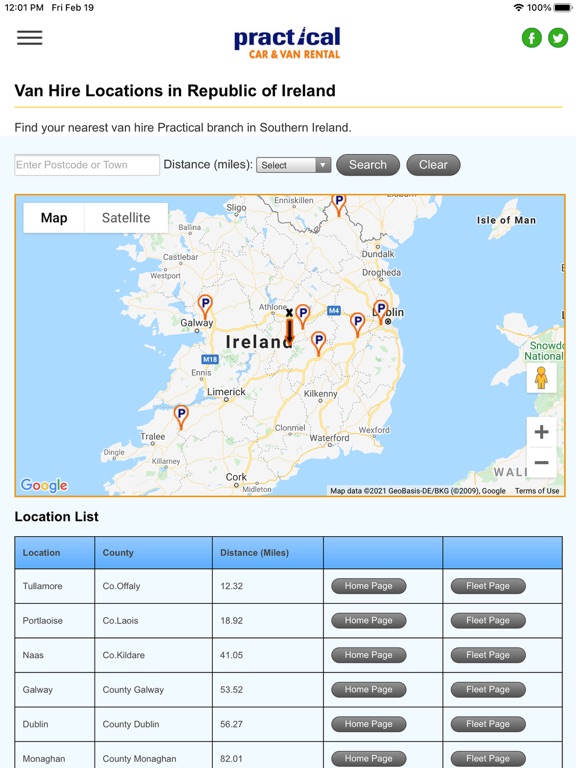Select the map pin beside the M4 label
Viewport: 576px width, 768px height.
pos(358,325)
